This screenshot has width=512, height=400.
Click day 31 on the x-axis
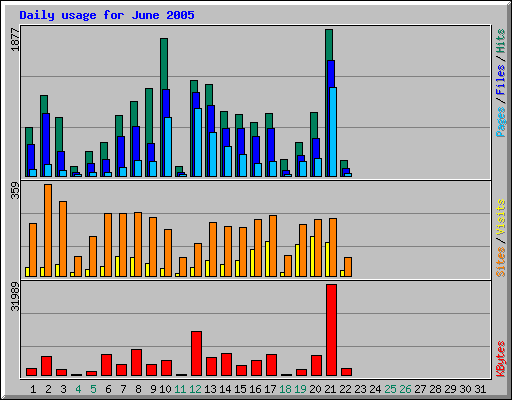pos(480,389)
